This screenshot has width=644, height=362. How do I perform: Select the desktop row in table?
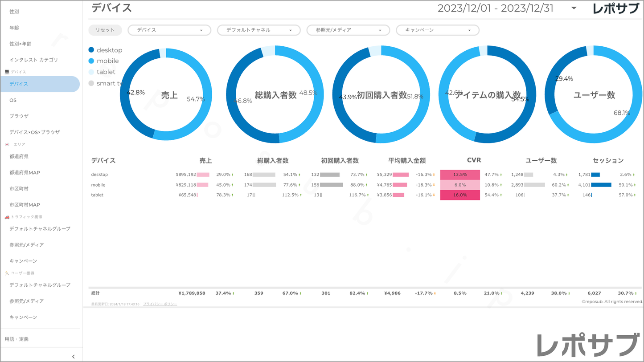pos(100,175)
